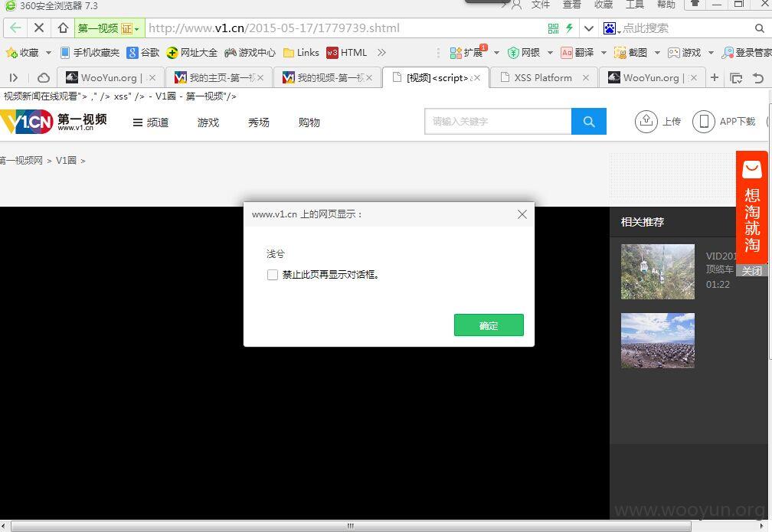Click the 请输入关键字 search field

(x=498, y=122)
